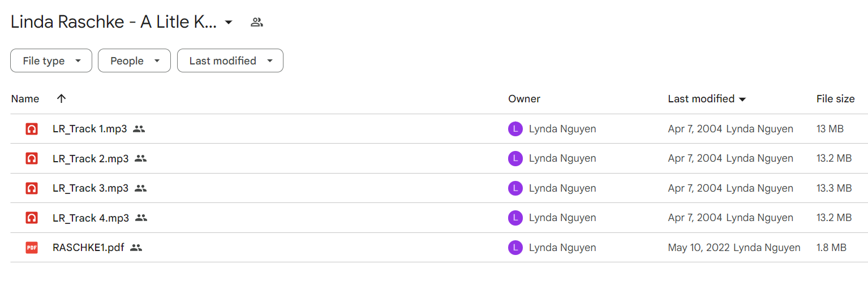Viewport: 868px width, 294px height.
Task: Sort by the Name column header
Action: click(25, 99)
